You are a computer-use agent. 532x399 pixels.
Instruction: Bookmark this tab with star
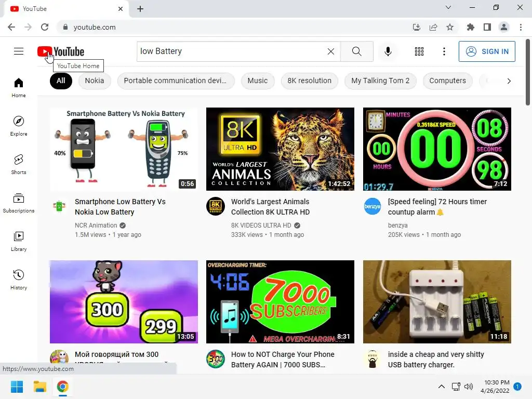coord(449,27)
